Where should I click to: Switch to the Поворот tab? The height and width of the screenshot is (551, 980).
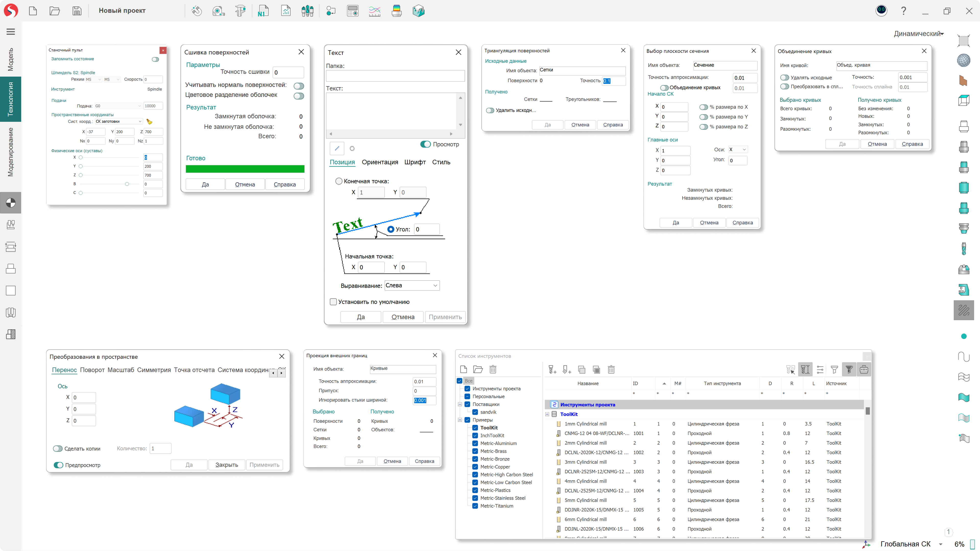[92, 370]
